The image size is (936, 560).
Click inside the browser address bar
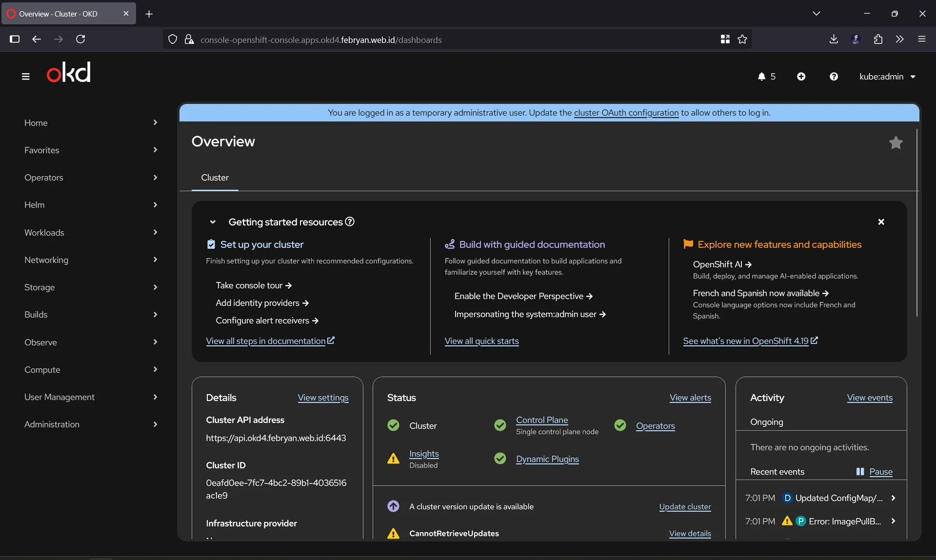click(439, 40)
